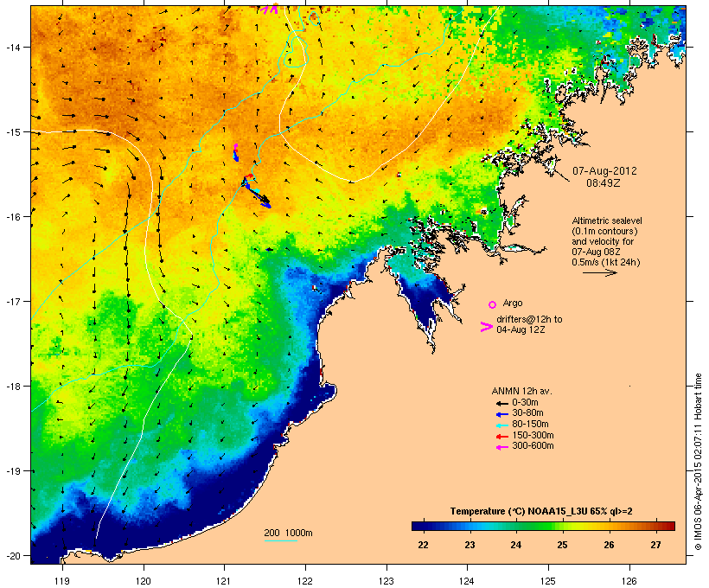Click the magenta drifter arrowhead legend symbol

[x=487, y=327]
